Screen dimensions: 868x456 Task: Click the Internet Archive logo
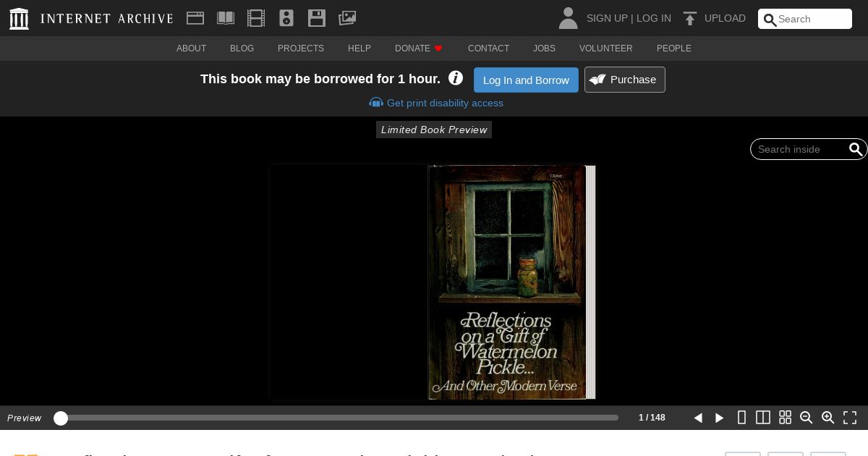click(x=91, y=19)
